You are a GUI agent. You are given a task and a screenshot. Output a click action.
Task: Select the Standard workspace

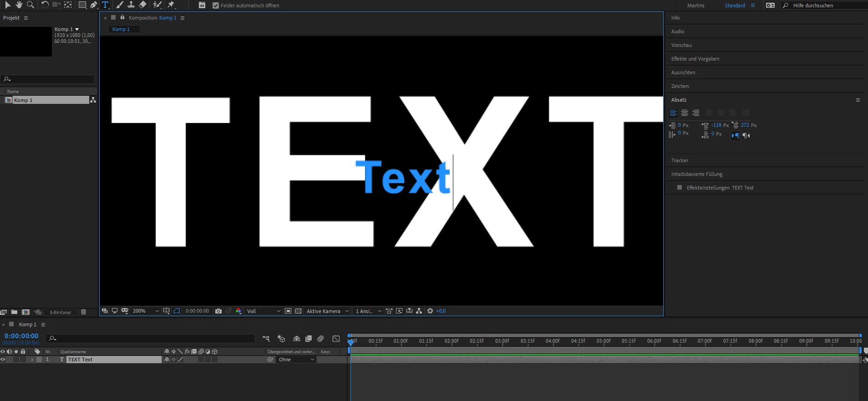(735, 5)
